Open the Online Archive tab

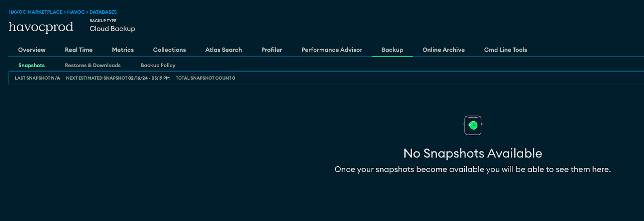pyautogui.click(x=444, y=50)
